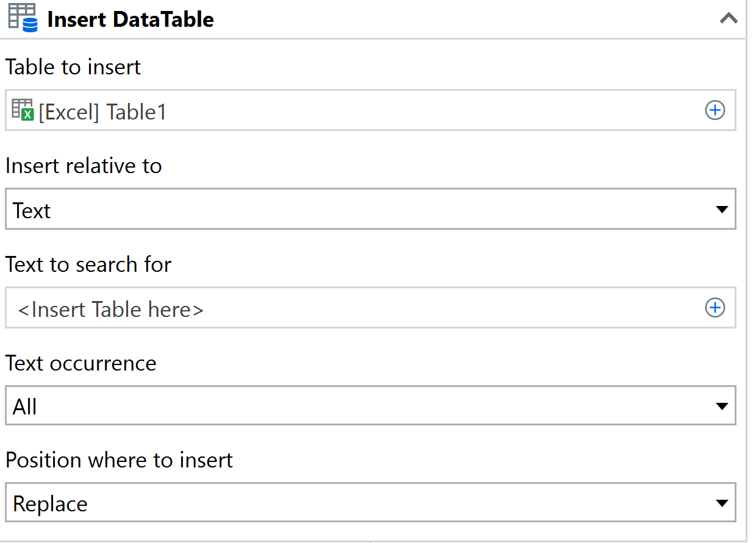
Task: Click the Table to insert label
Action: tap(73, 67)
